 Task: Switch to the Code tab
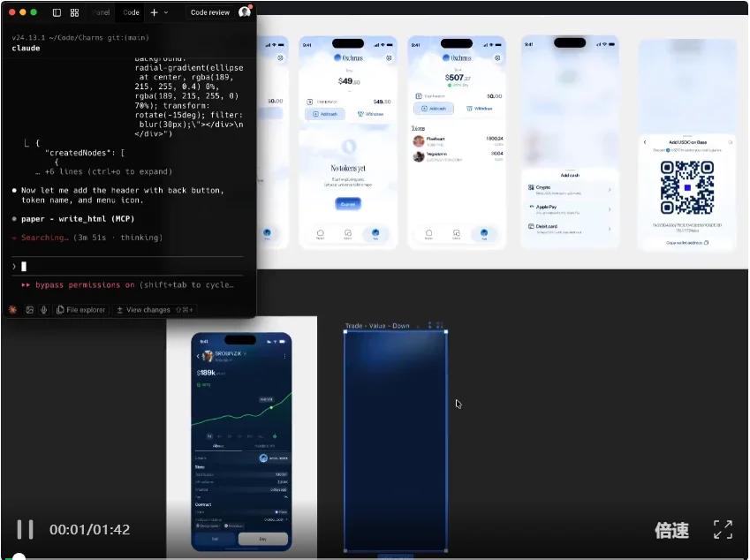[x=131, y=12]
